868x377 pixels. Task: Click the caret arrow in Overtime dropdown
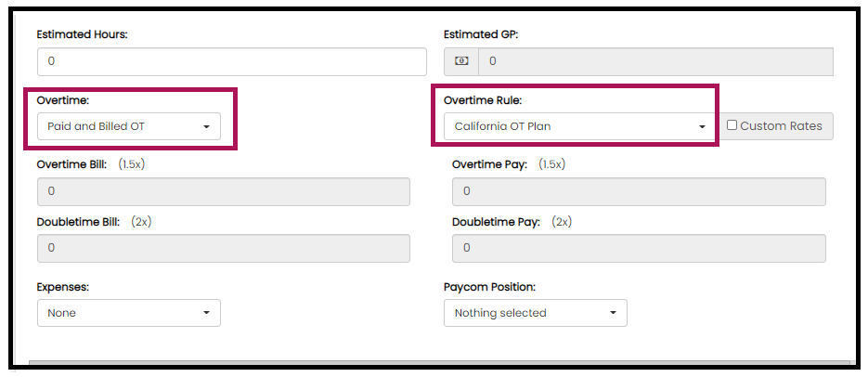[206, 127]
